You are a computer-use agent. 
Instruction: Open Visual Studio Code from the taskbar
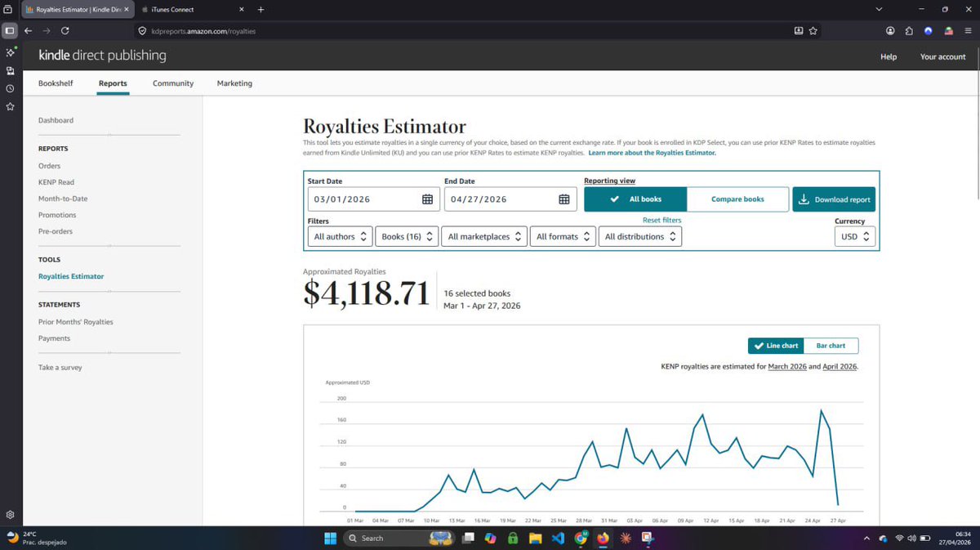[x=558, y=538]
